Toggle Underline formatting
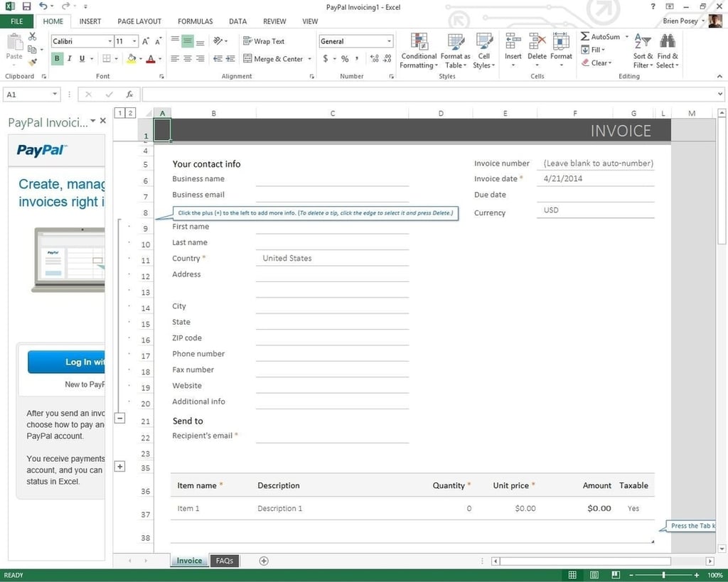 point(82,58)
